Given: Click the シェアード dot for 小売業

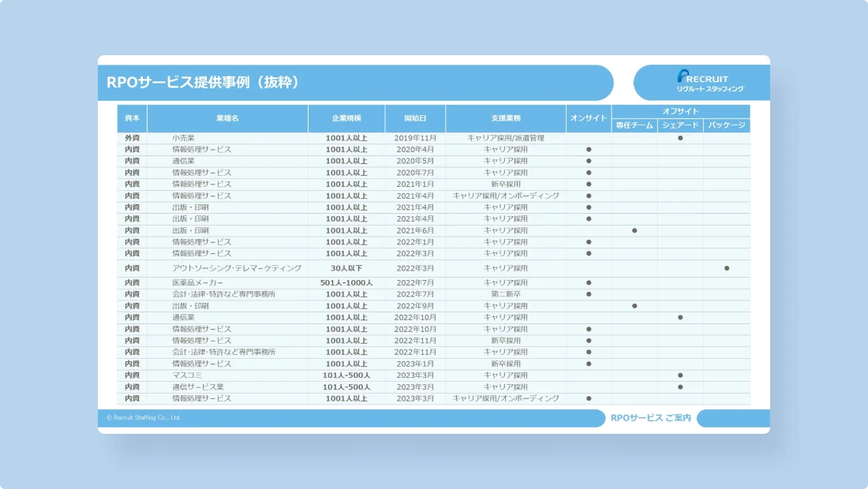Looking at the screenshot, I should pos(679,136).
